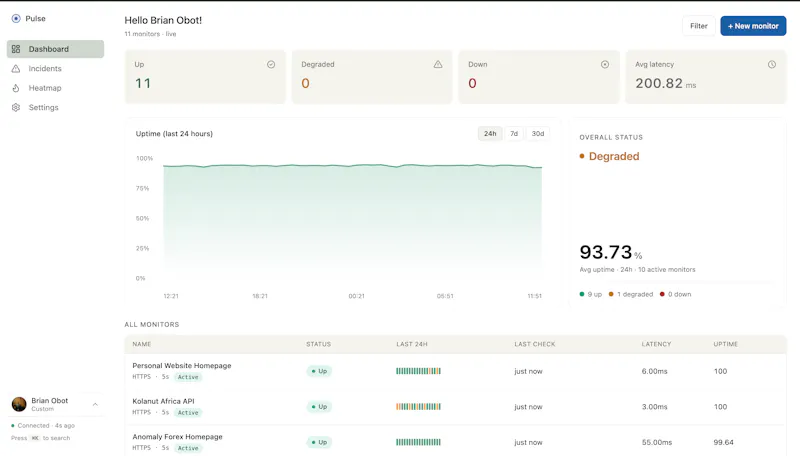Sort by LAST CHECK column header

(535, 344)
